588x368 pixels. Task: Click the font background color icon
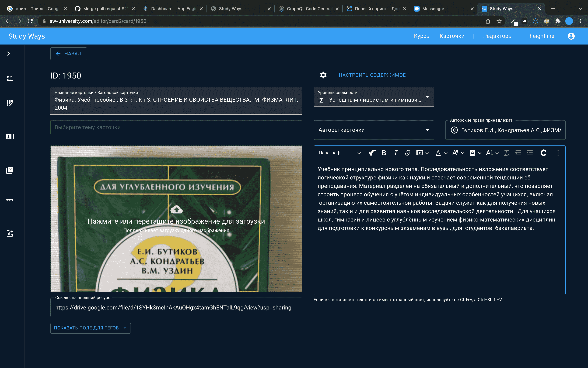click(472, 153)
